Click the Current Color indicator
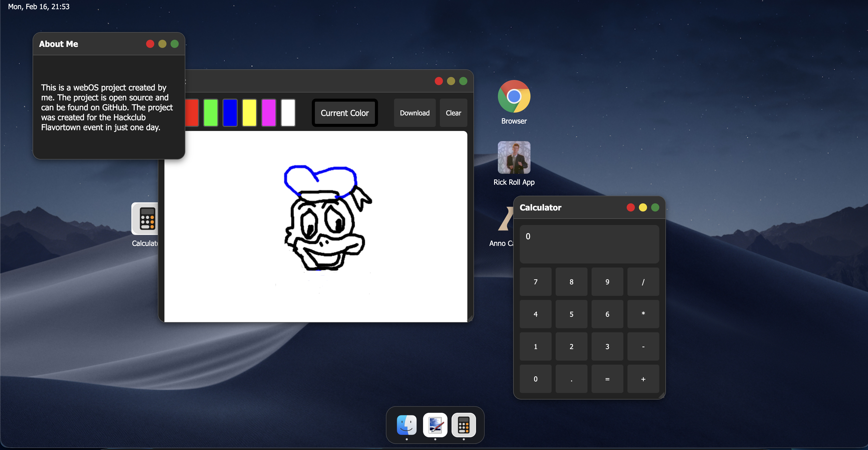868x450 pixels. pyautogui.click(x=344, y=113)
